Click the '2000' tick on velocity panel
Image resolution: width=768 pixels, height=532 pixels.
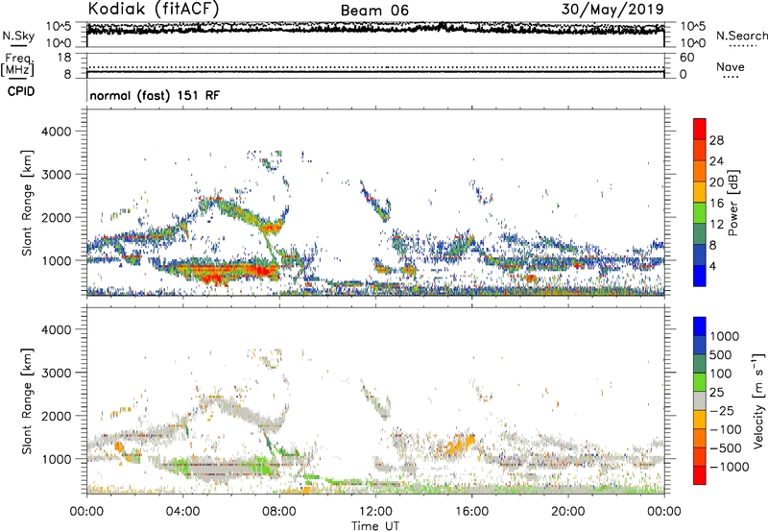click(56, 416)
